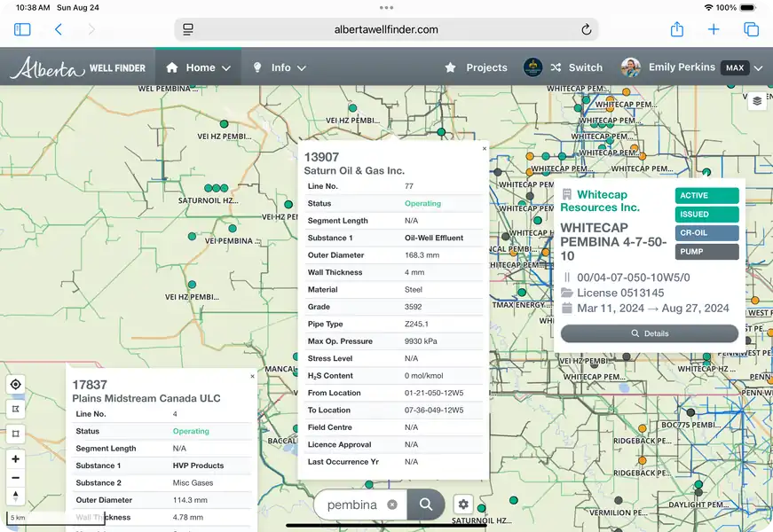This screenshot has height=532, width=773.
Task: Click the Info lightbulb icon
Action: pyautogui.click(x=256, y=67)
